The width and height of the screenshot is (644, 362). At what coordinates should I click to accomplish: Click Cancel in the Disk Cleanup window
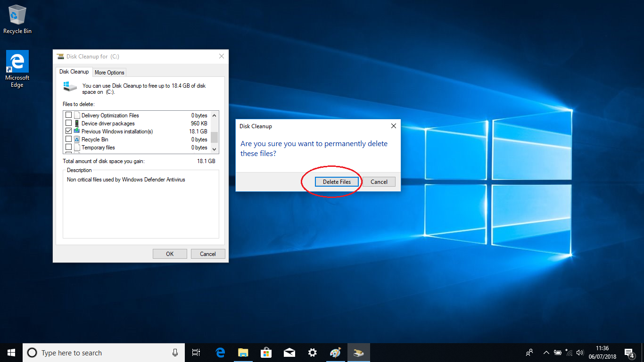click(x=208, y=254)
